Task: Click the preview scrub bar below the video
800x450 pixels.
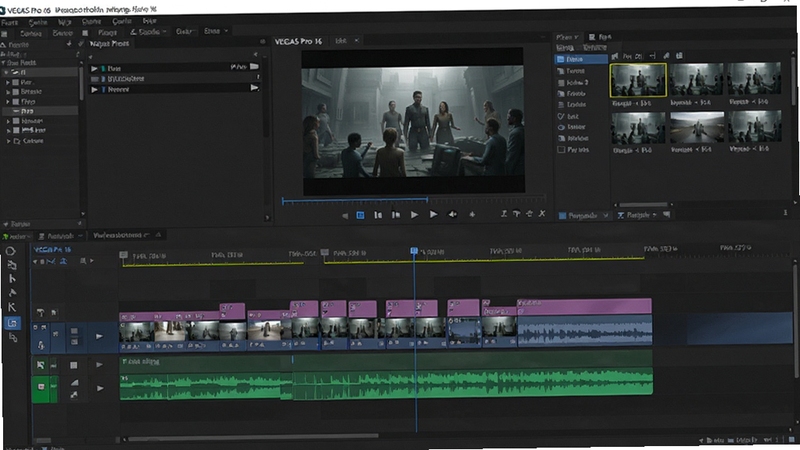Action: coord(413,201)
